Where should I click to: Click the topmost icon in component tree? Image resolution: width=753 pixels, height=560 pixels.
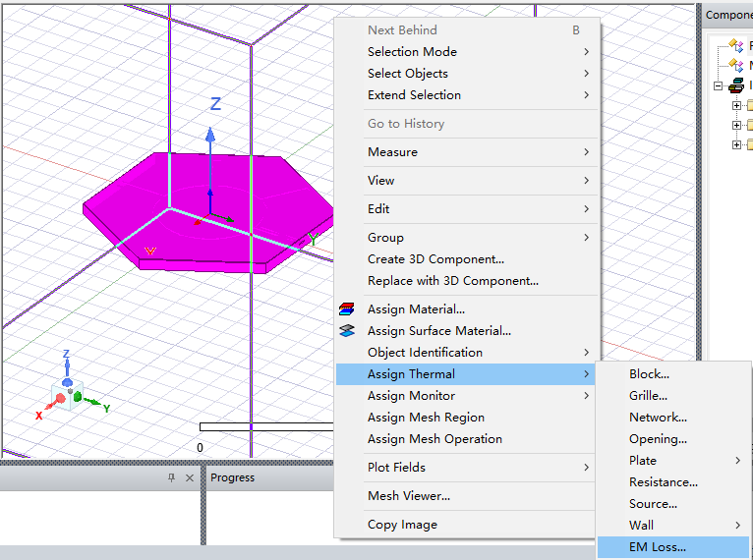pyautogui.click(x=736, y=45)
